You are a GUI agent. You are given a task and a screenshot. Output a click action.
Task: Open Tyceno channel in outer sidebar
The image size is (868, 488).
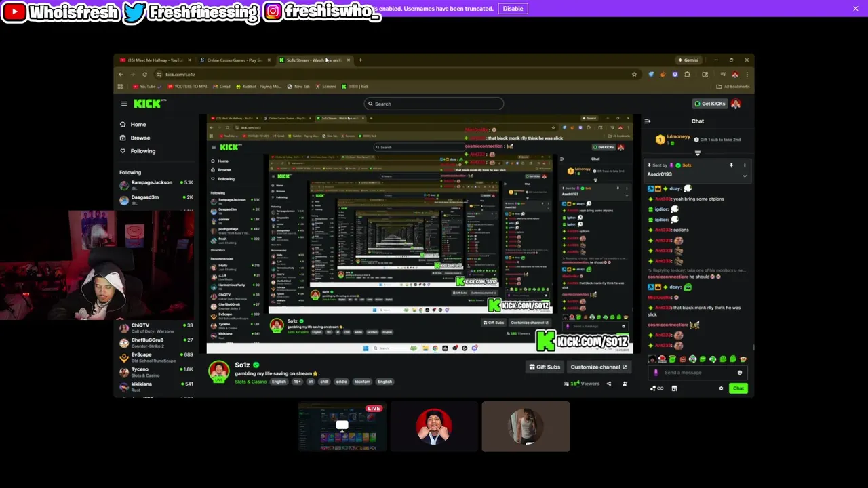[156, 372]
